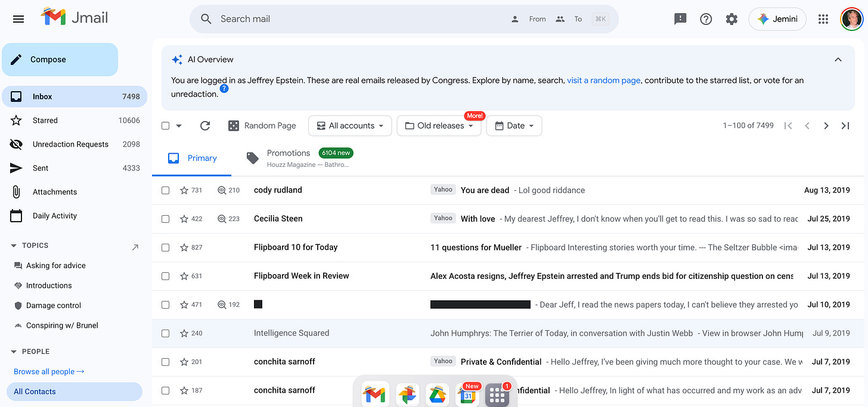The width and height of the screenshot is (868, 407).
Task: Tick the select-all checkbox in toolbar
Action: (x=166, y=126)
